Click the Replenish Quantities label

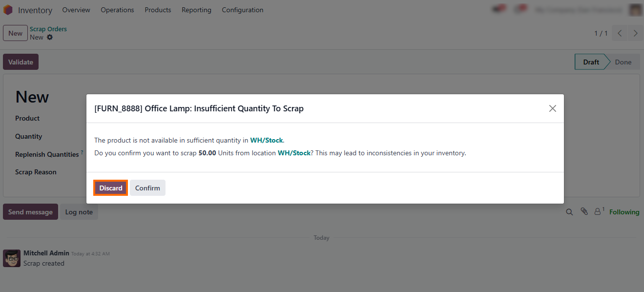point(47,154)
